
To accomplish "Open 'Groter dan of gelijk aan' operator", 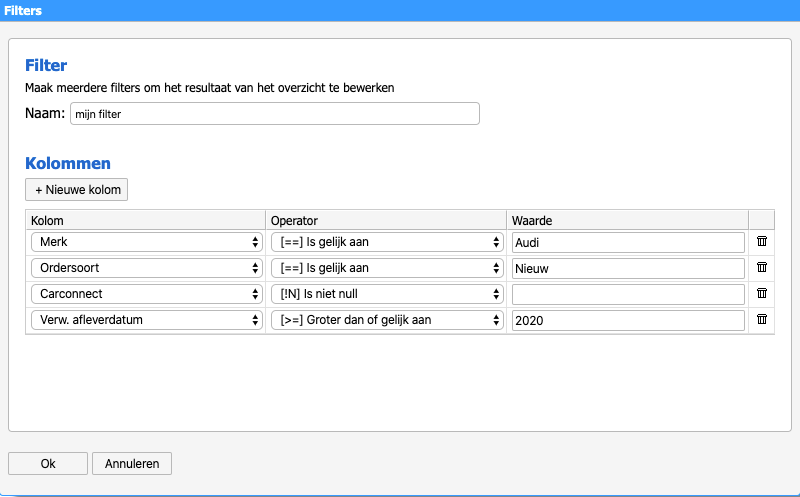I will tap(387, 320).
